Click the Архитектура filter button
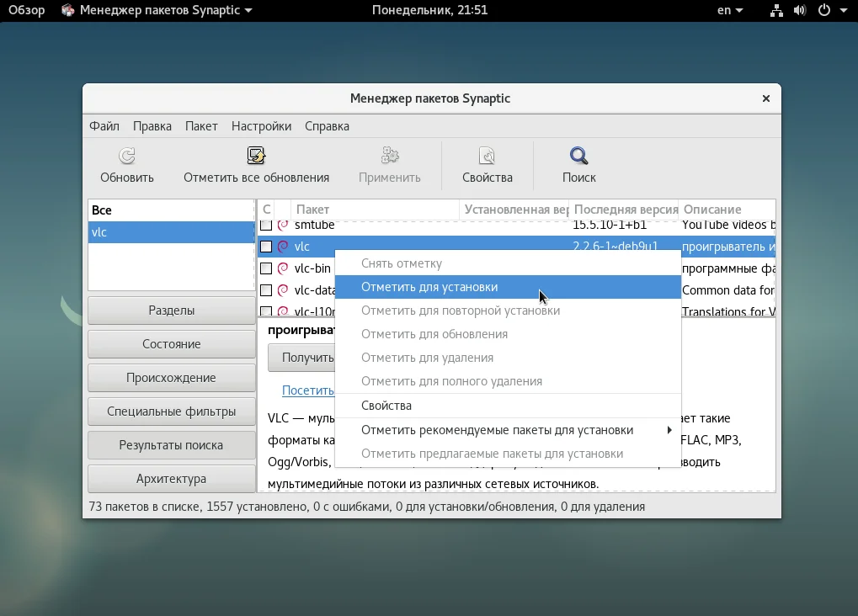 [171, 479]
